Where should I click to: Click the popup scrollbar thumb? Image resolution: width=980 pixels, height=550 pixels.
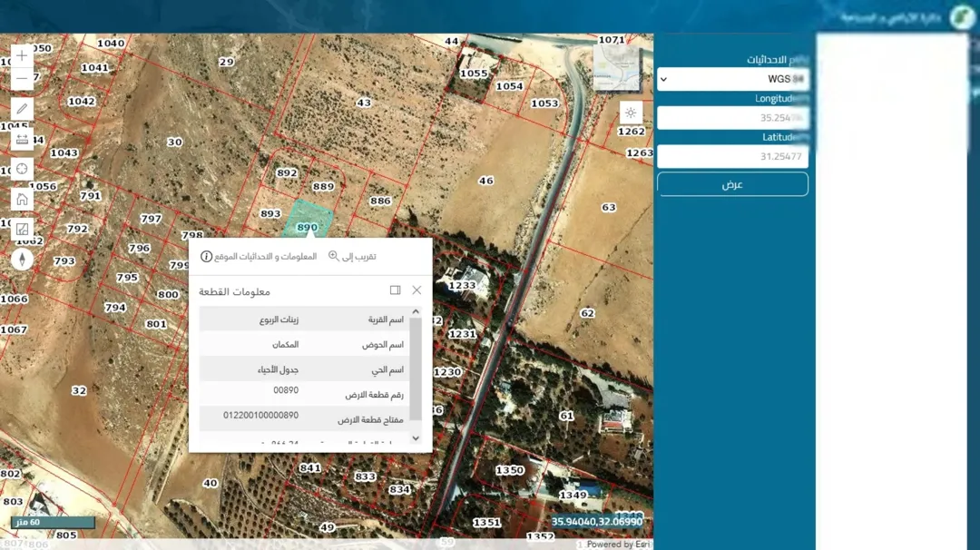coord(416,368)
